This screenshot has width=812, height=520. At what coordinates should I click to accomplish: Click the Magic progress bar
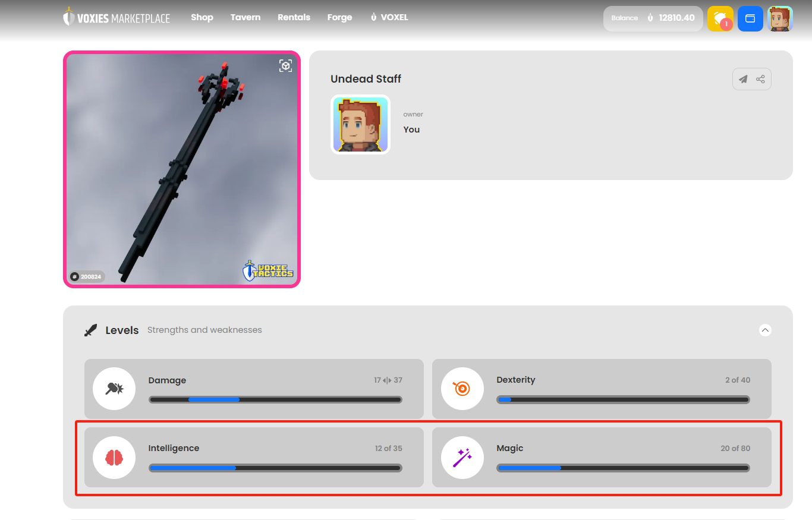(623, 468)
